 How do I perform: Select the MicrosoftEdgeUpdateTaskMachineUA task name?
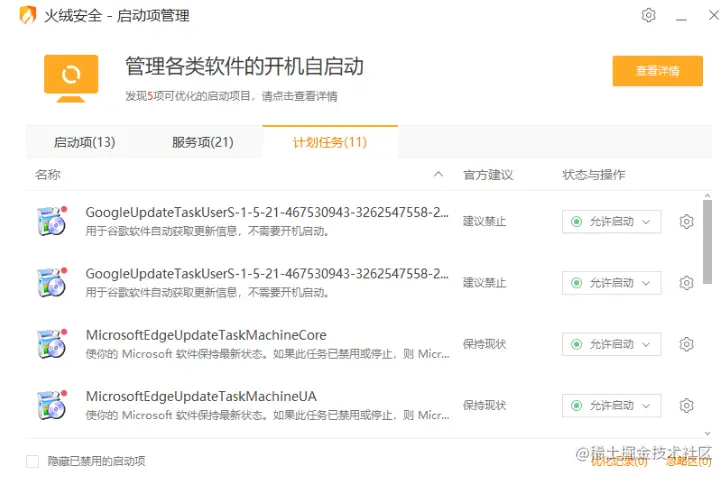coord(201,396)
